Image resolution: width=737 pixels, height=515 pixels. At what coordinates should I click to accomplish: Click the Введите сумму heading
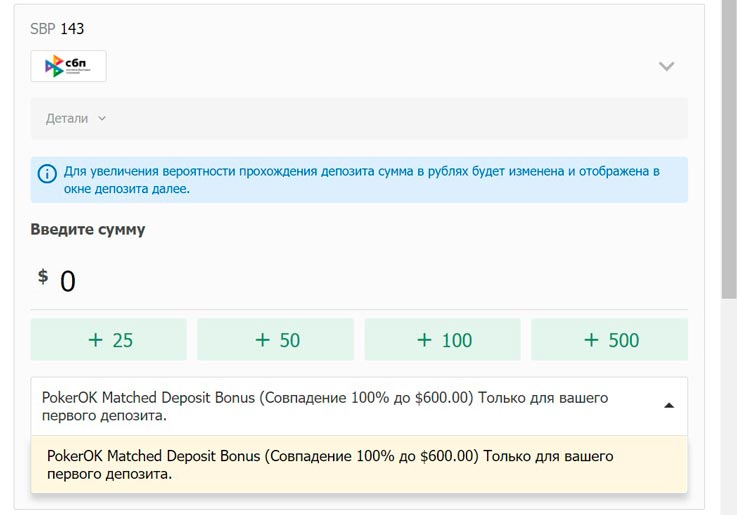[88, 229]
